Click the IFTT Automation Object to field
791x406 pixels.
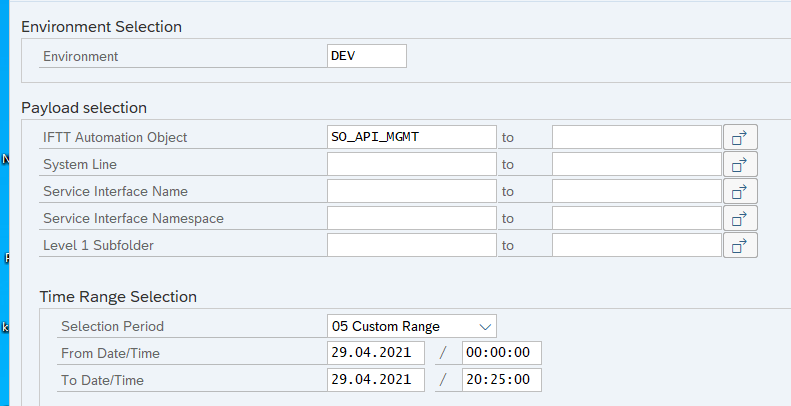tap(636, 137)
